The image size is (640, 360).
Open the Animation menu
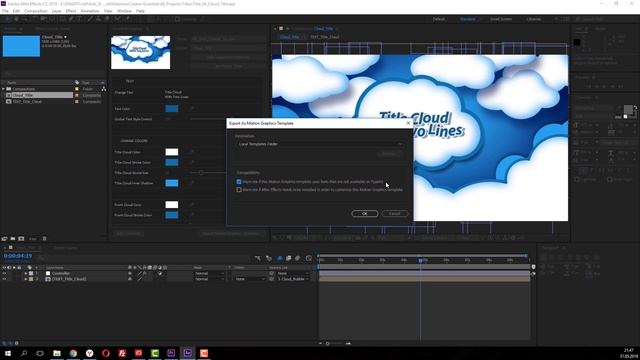[x=89, y=11]
